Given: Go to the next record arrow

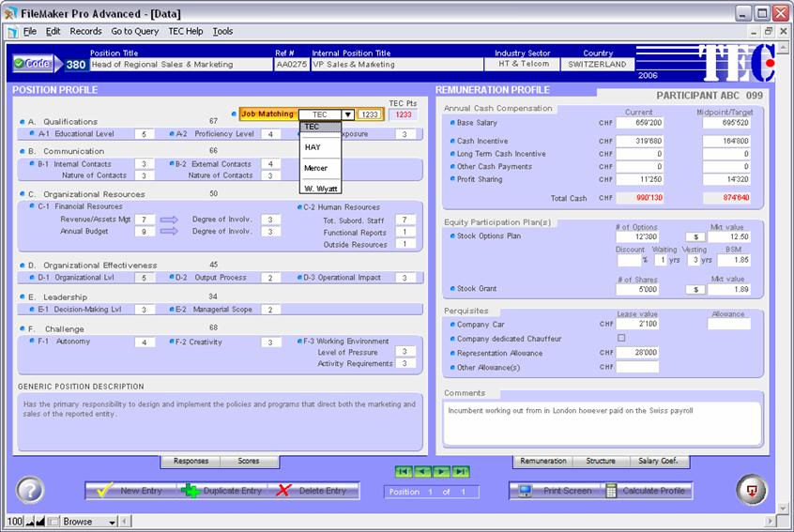Looking at the screenshot, I should 440,471.
